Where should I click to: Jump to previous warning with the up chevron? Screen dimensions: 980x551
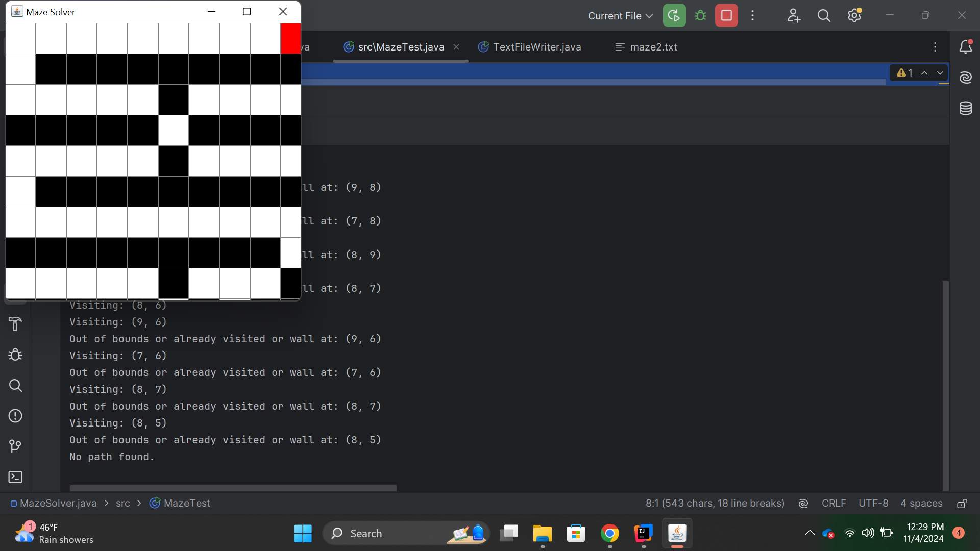[x=925, y=73]
